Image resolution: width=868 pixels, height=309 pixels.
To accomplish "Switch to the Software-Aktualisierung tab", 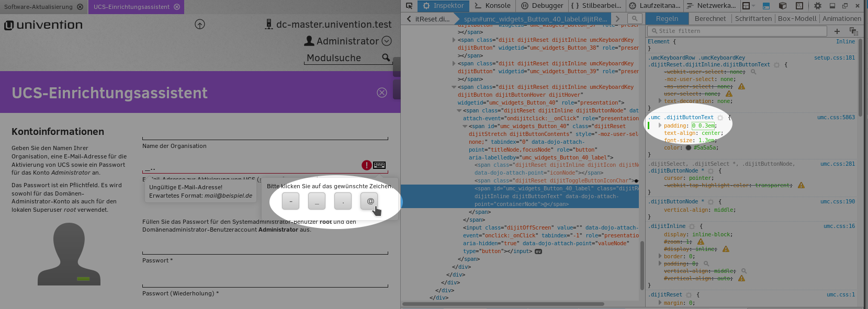I will 38,7.
